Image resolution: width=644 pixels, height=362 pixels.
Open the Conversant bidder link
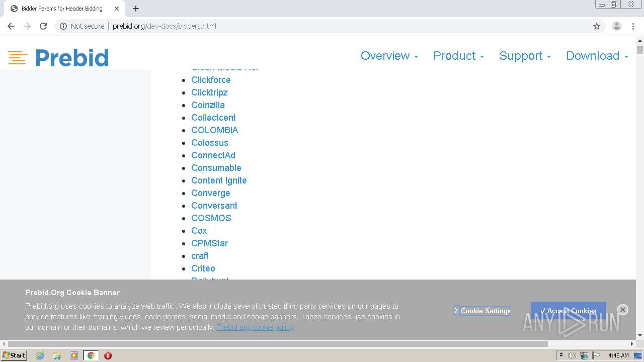click(214, 206)
